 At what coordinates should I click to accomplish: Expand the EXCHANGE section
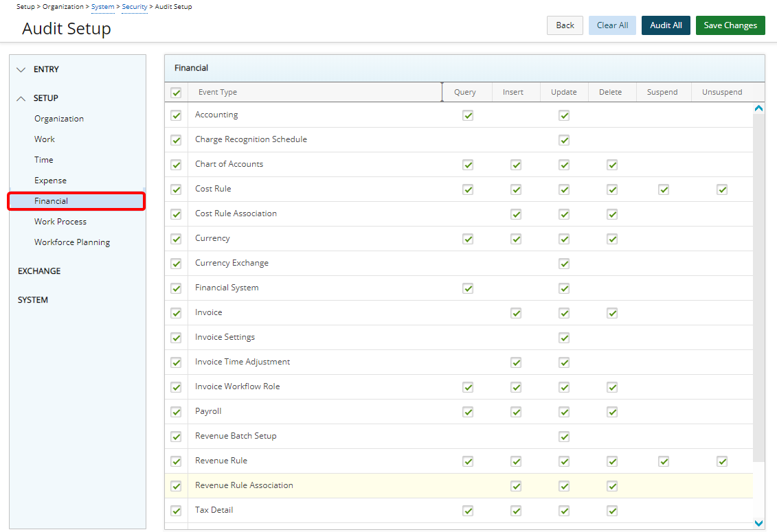[x=39, y=271]
